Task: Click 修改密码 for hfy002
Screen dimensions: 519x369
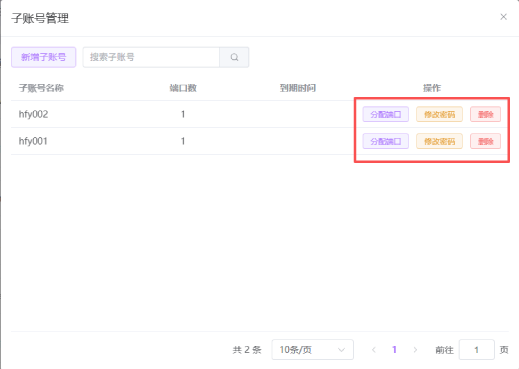Action: point(439,114)
